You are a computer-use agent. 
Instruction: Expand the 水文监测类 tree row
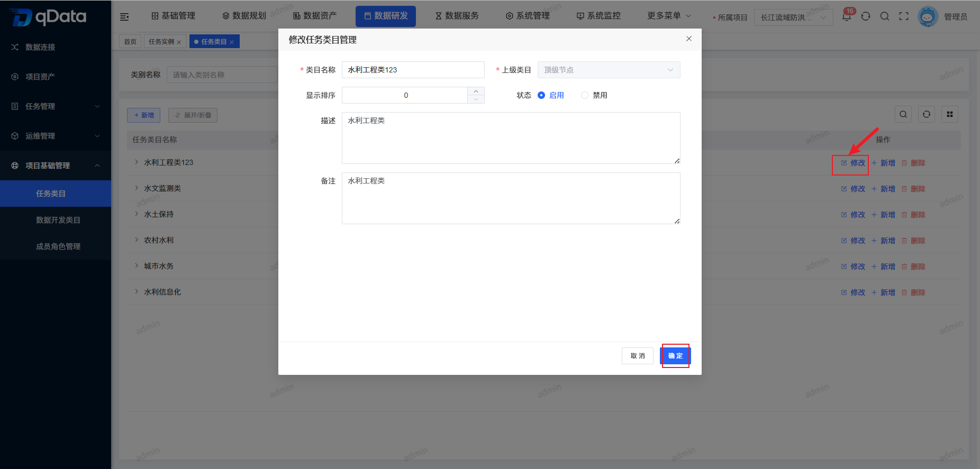(136, 188)
